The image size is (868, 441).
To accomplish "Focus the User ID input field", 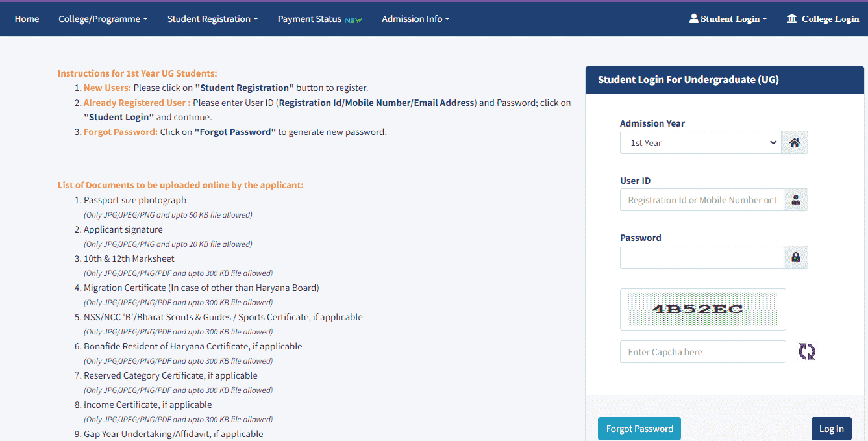I will (x=702, y=200).
